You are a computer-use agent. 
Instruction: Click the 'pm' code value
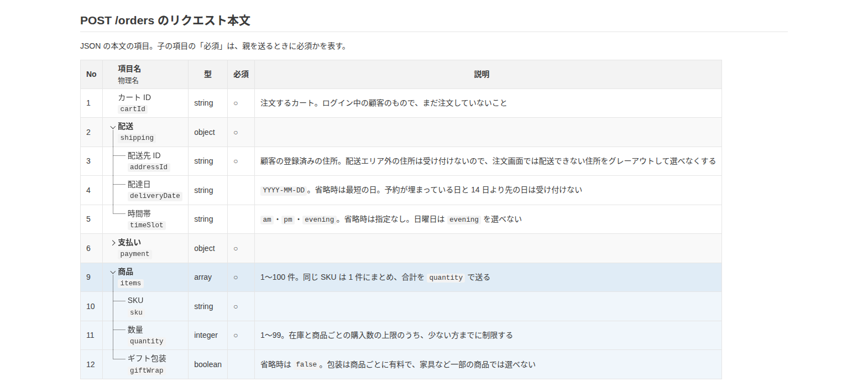pyautogui.click(x=288, y=219)
